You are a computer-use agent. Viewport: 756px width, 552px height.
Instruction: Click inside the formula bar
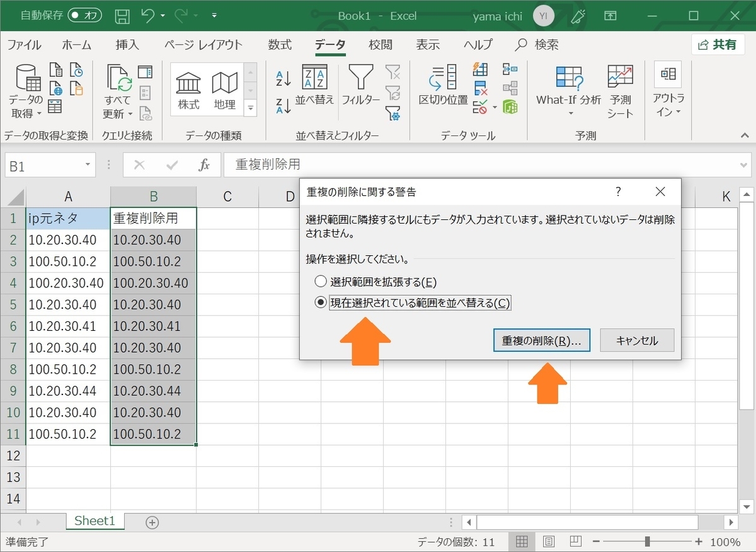tap(441, 164)
